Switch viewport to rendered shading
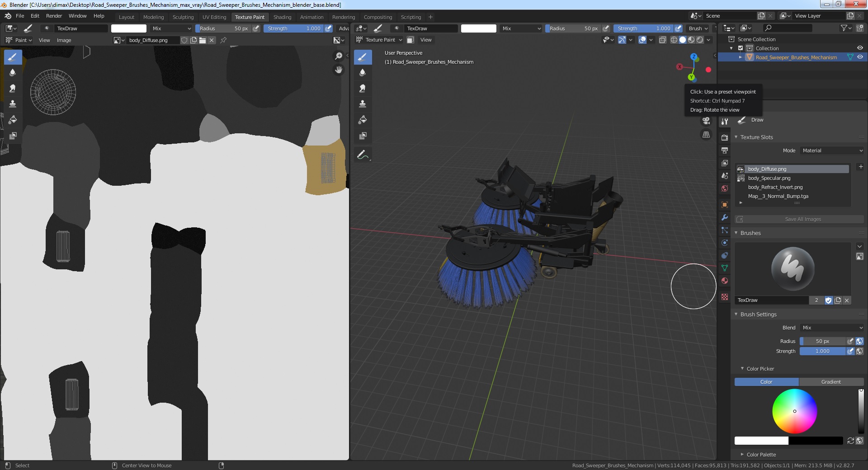Screen dimensions: 868x470 tap(700, 40)
